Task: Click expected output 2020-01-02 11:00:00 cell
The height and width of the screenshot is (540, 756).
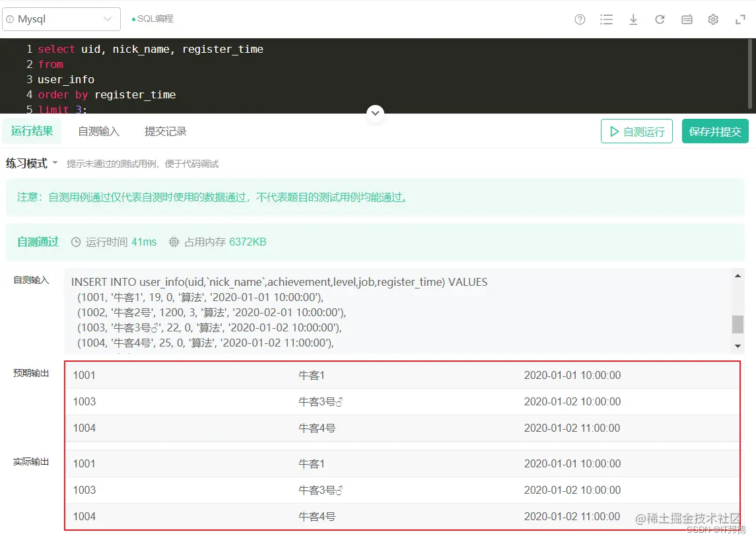Action: pyautogui.click(x=572, y=428)
